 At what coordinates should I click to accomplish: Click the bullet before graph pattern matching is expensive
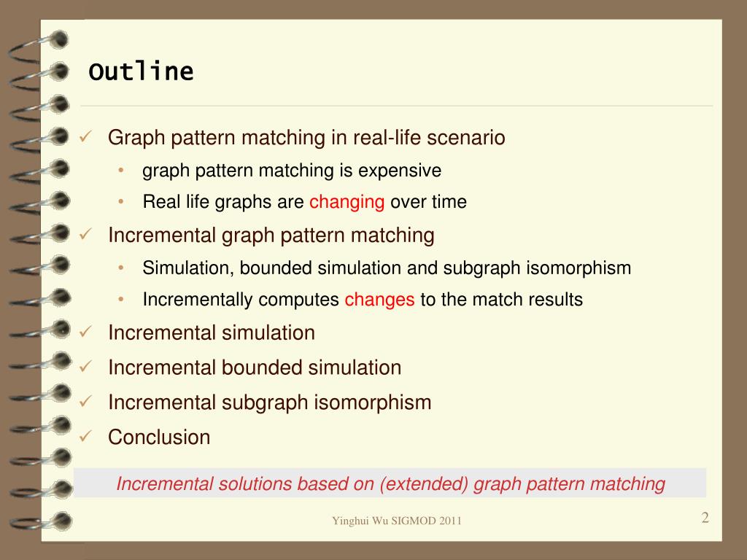(121, 170)
